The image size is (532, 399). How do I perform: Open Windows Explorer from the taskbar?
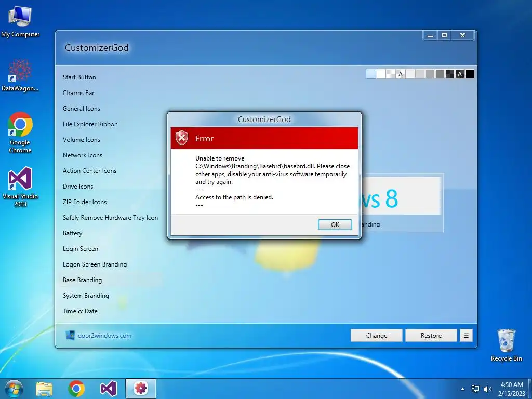click(x=44, y=389)
